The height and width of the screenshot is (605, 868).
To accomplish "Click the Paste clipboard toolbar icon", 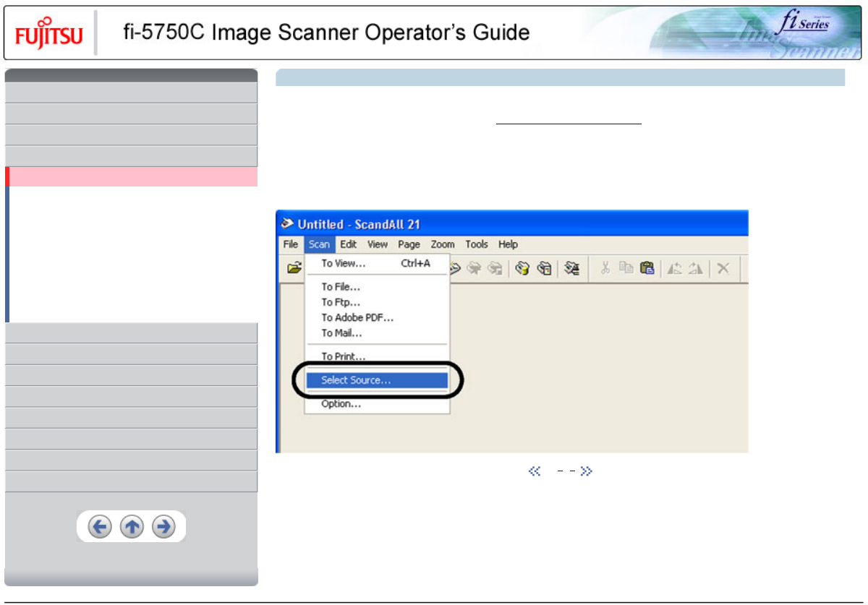I will [x=647, y=268].
